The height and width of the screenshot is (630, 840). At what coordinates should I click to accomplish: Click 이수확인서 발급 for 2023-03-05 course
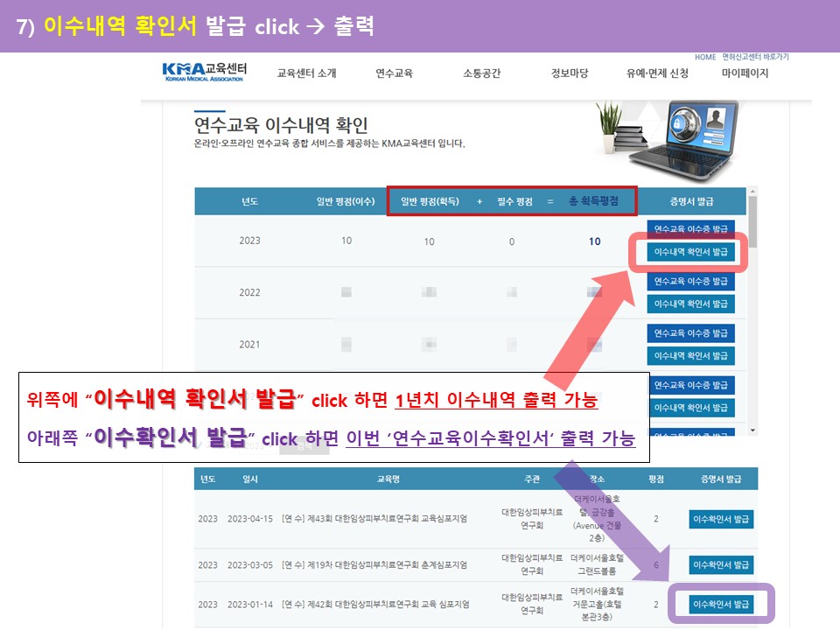coord(721,564)
